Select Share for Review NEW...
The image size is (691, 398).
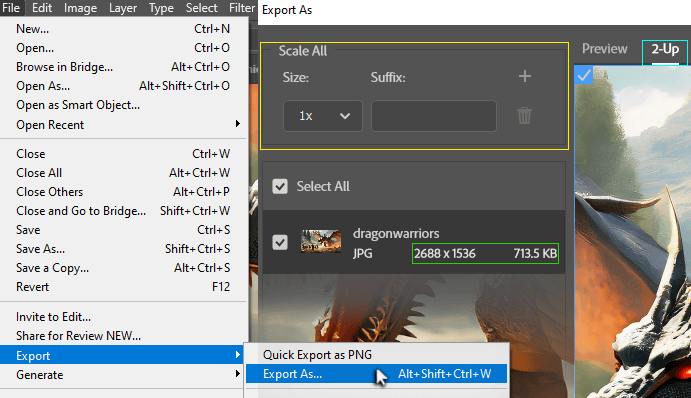pyautogui.click(x=123, y=336)
